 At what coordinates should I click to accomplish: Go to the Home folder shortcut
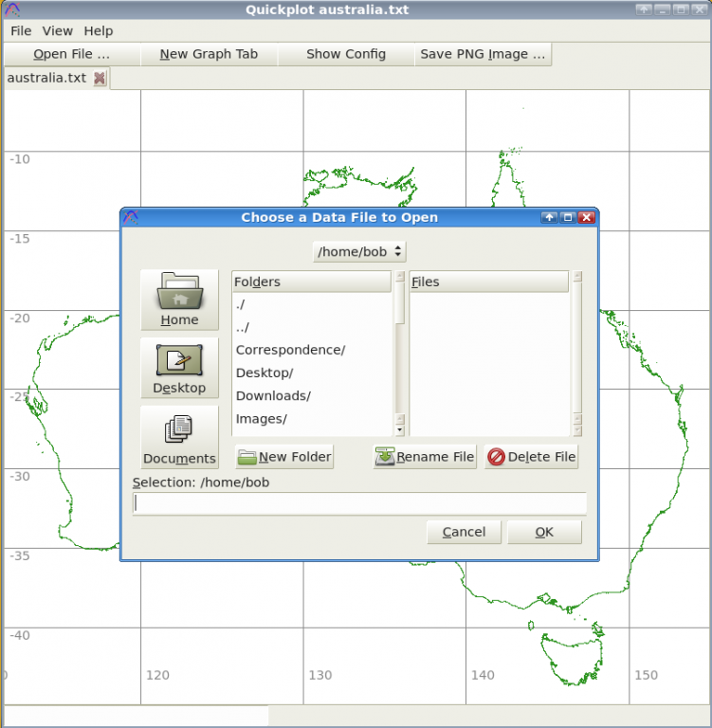(x=179, y=300)
